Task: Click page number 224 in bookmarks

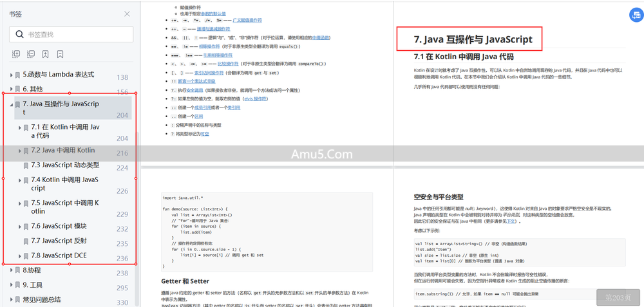Action: pos(122,168)
